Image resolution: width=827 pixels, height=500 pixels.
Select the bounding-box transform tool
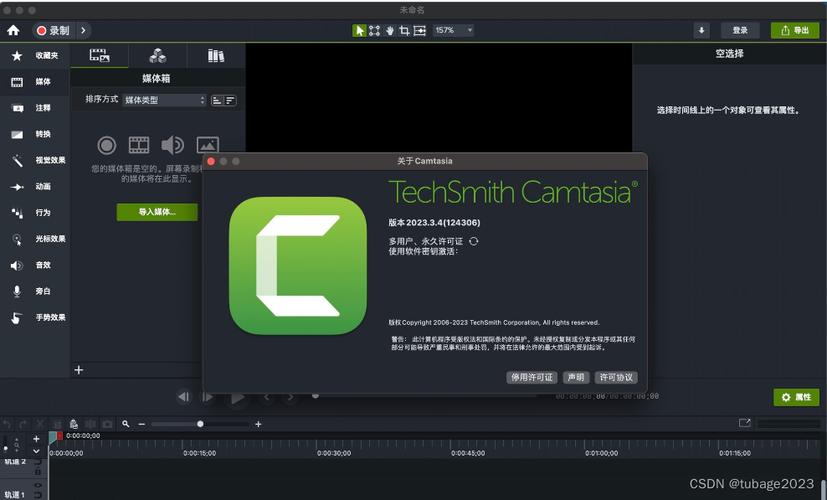point(374,31)
